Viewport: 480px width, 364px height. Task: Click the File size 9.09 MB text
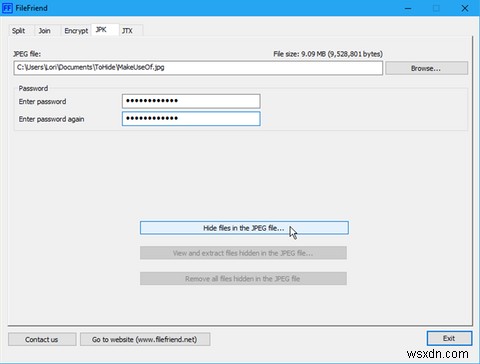tap(328, 54)
